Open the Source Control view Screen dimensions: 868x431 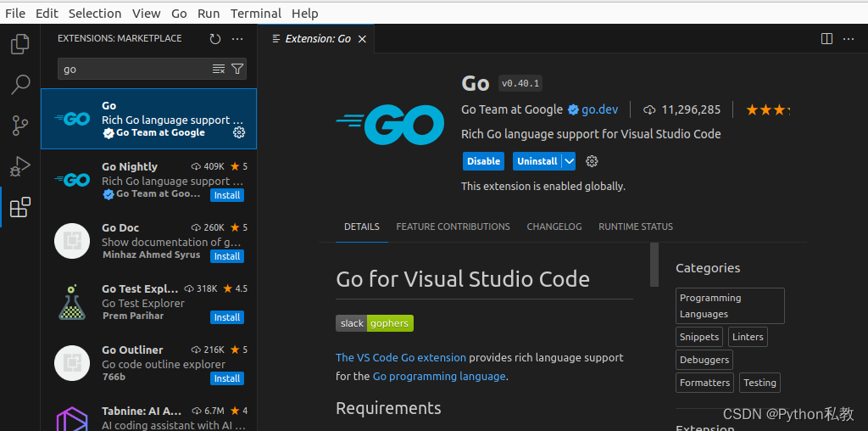point(20,126)
